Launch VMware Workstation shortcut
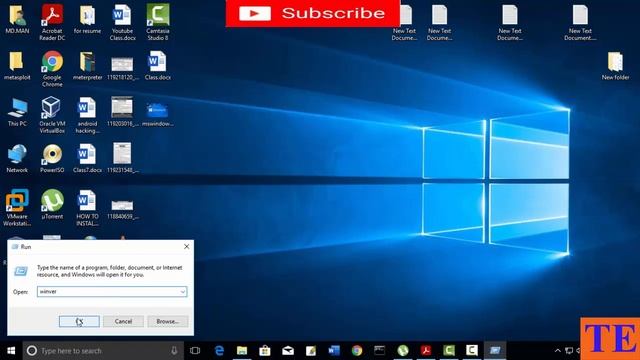Image resolution: width=640 pixels, height=360 pixels. tap(17, 208)
